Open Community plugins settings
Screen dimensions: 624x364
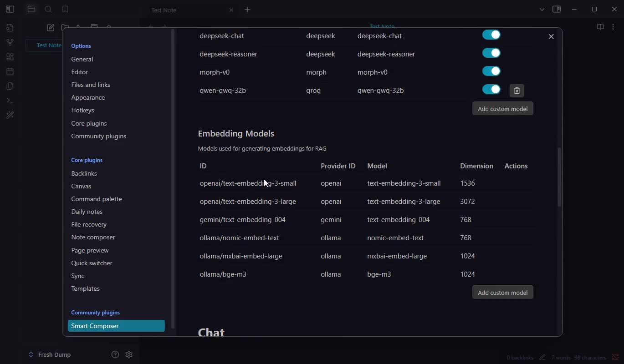point(99,136)
